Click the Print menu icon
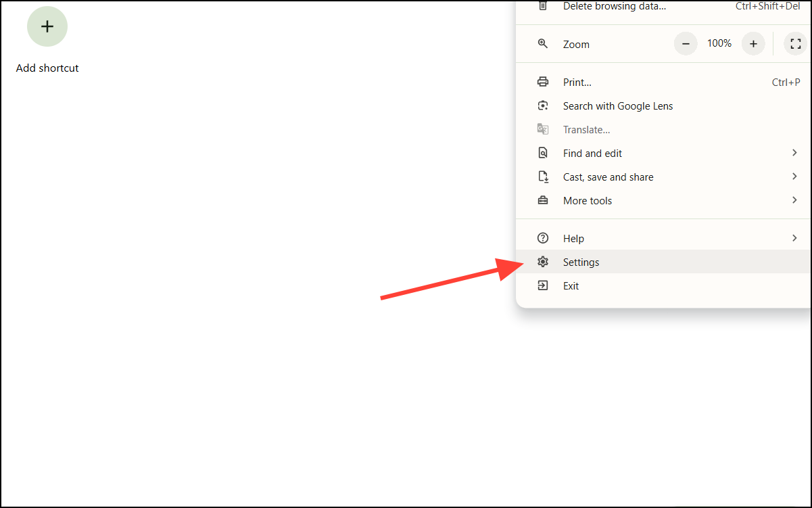This screenshot has width=812, height=508. [x=543, y=82]
